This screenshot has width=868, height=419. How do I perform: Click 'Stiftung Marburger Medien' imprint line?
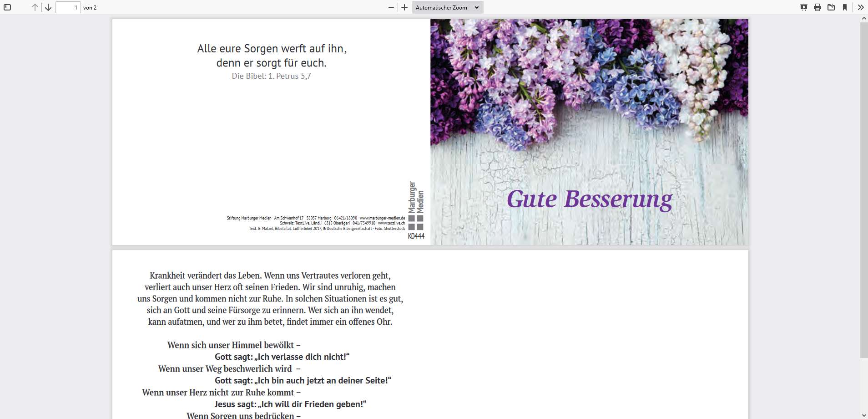[316, 218]
